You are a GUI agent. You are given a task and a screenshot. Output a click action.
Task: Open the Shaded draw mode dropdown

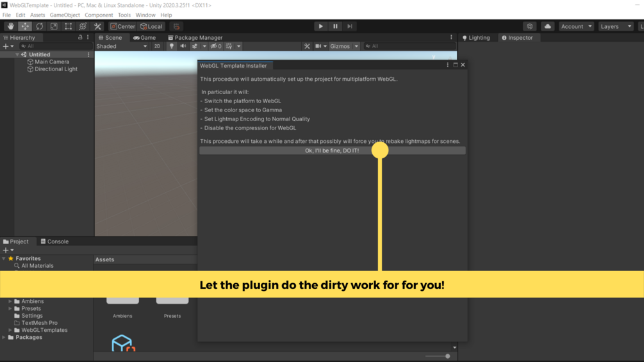tap(122, 46)
